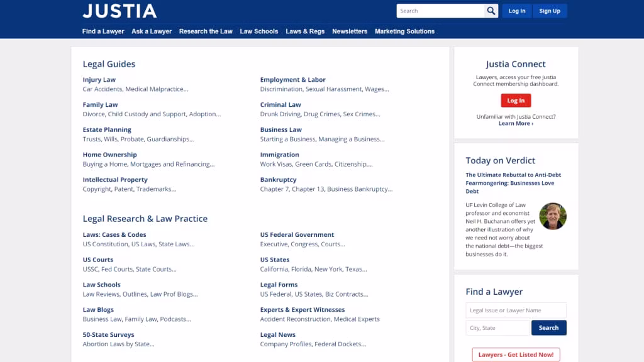The image size is (644, 362).
Task: Open the Marketing Solutions menu
Action: [x=404, y=31]
